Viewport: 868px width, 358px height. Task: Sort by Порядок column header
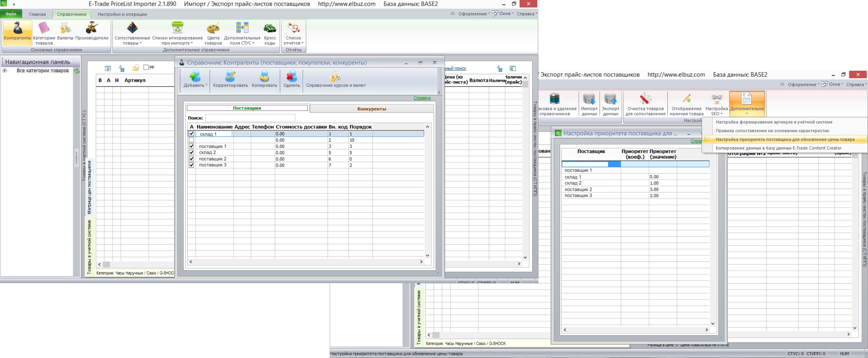[x=360, y=127]
